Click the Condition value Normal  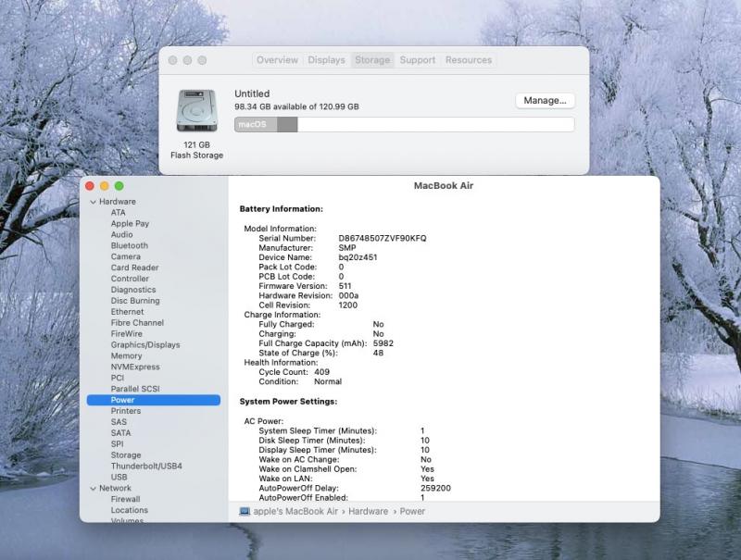[328, 381]
